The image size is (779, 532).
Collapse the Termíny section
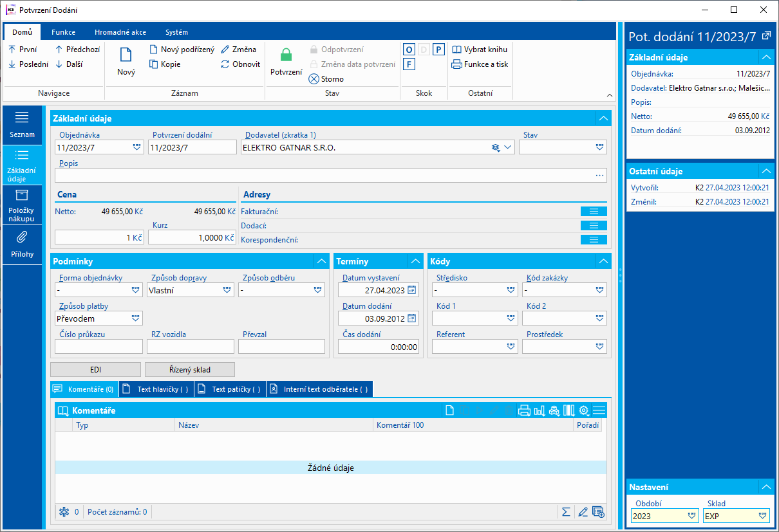tap(416, 261)
